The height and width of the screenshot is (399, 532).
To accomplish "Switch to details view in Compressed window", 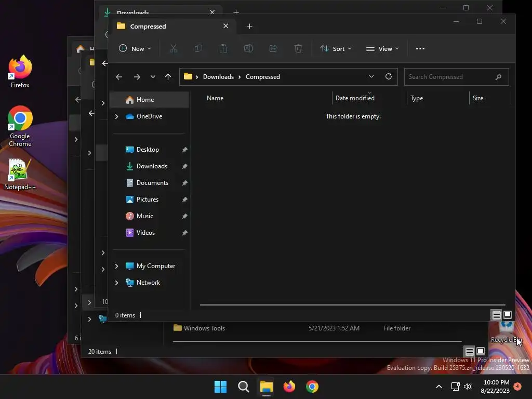I will click(496, 315).
